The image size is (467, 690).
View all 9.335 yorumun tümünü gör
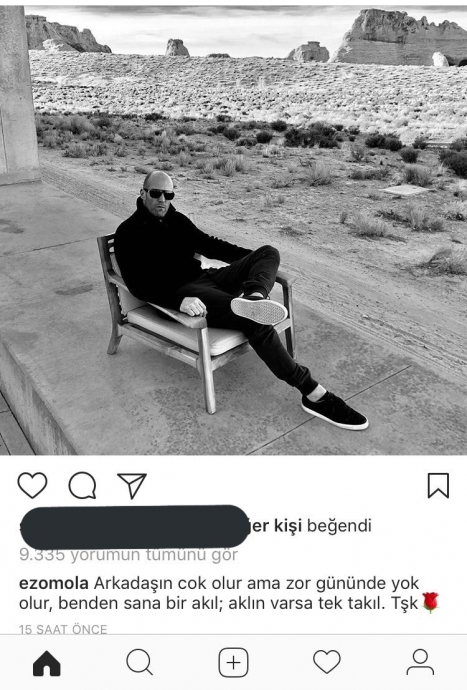pyautogui.click(x=128, y=555)
